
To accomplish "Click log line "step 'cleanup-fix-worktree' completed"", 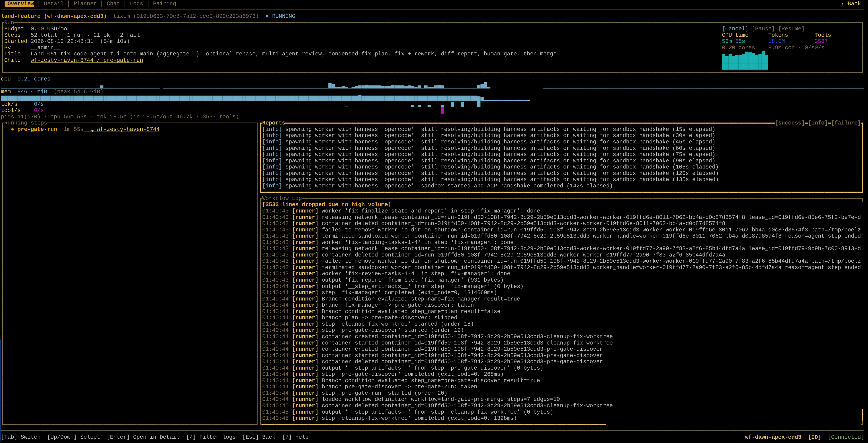I will point(389,418).
